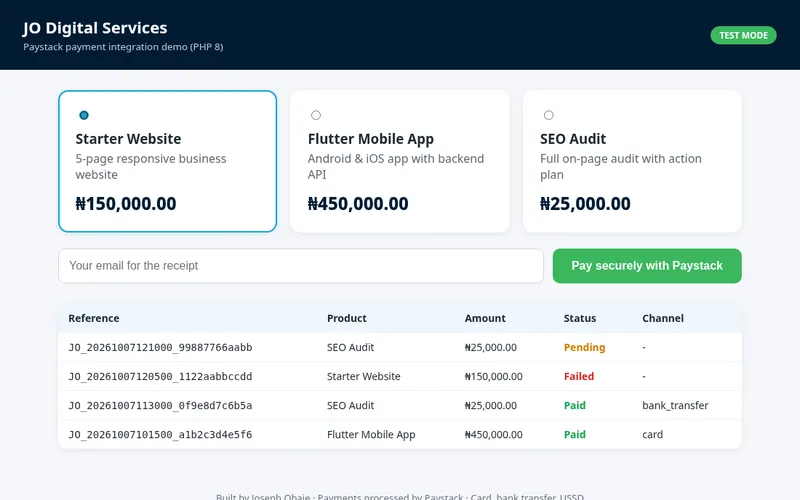Click the Paid status in bank_transfer row
800x500 pixels.
pos(574,406)
